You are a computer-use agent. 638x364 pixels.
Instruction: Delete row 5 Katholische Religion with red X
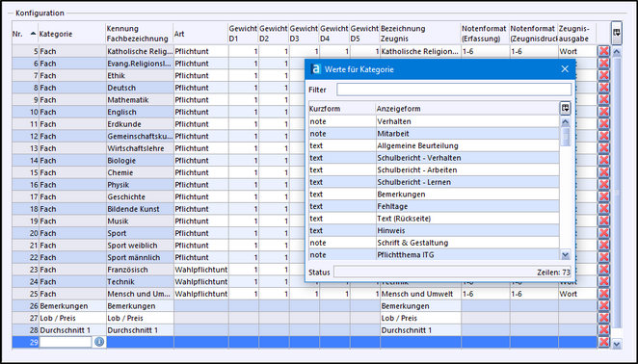pyautogui.click(x=603, y=51)
